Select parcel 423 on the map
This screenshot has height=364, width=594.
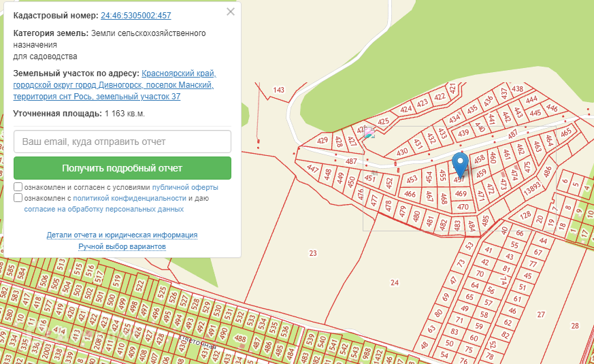tap(422, 103)
